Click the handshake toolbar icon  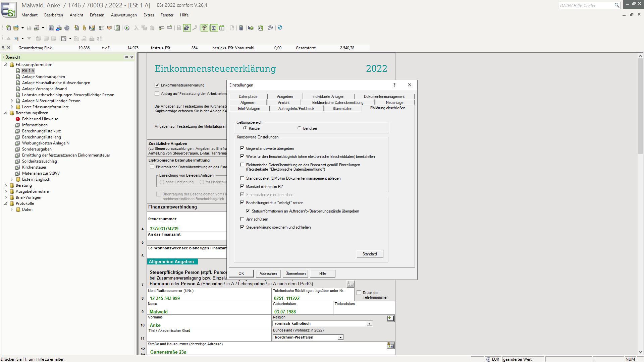tap(109, 28)
